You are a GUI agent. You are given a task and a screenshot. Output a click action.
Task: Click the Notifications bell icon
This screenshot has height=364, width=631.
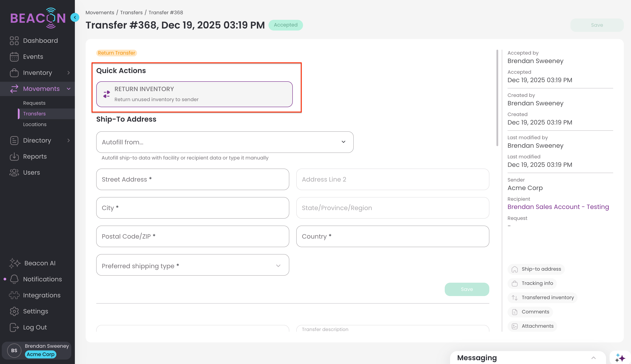tap(14, 279)
